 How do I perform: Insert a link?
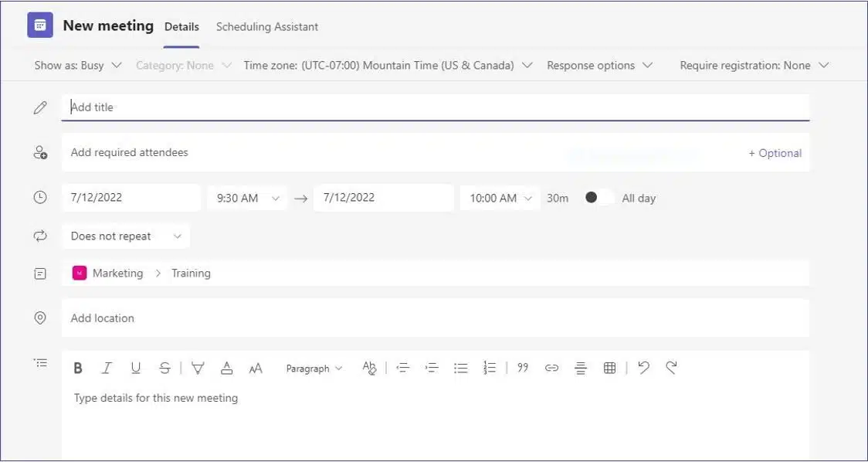[551, 368]
